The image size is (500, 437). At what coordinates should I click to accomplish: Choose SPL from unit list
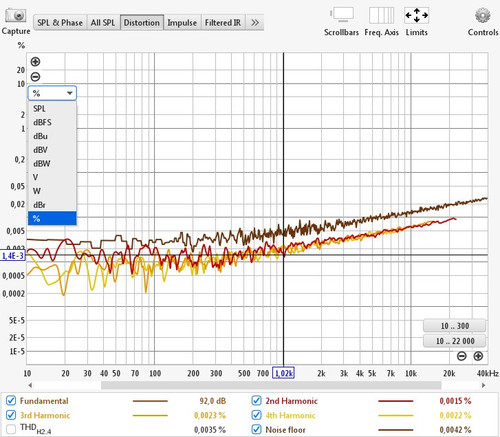coord(52,109)
